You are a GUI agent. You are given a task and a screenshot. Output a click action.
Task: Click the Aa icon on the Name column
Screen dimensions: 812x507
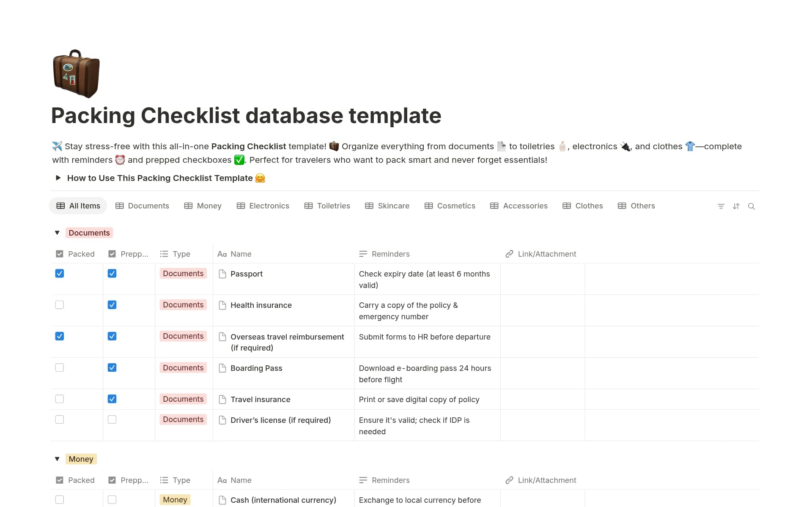(222, 254)
